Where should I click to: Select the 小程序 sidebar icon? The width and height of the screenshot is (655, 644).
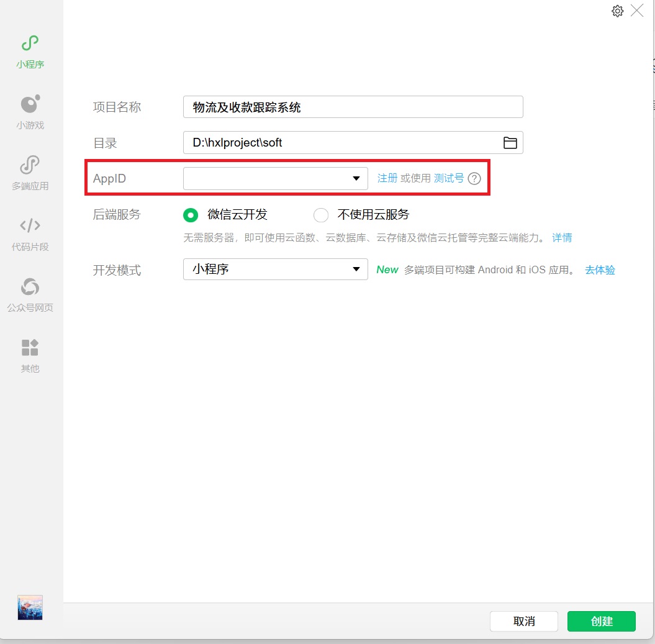point(30,52)
